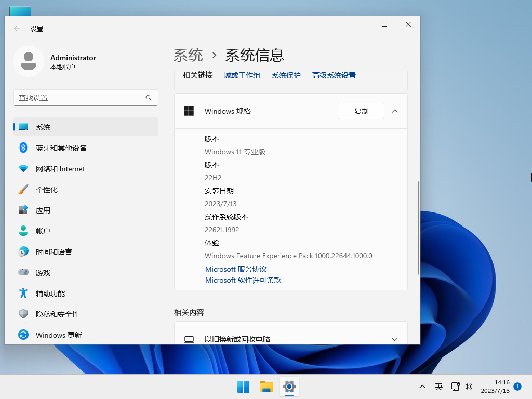Open Microsoft 服务协议
The image size is (532, 399).
tap(236, 269)
